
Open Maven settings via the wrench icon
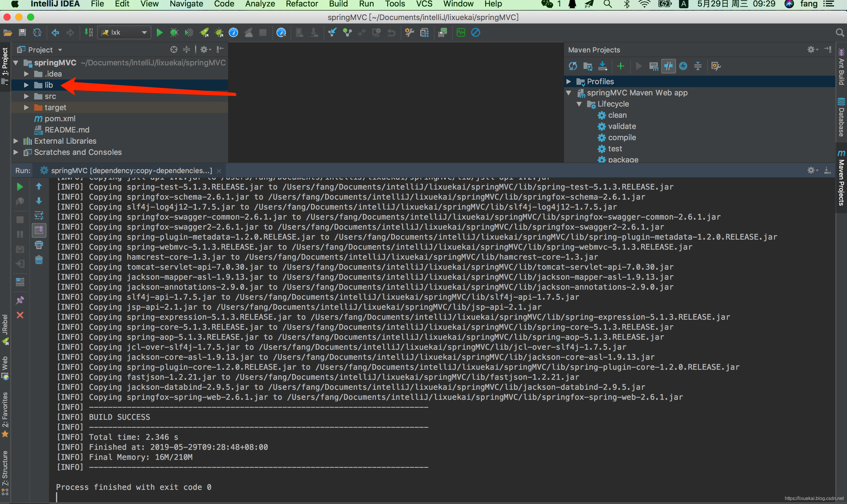(x=716, y=66)
